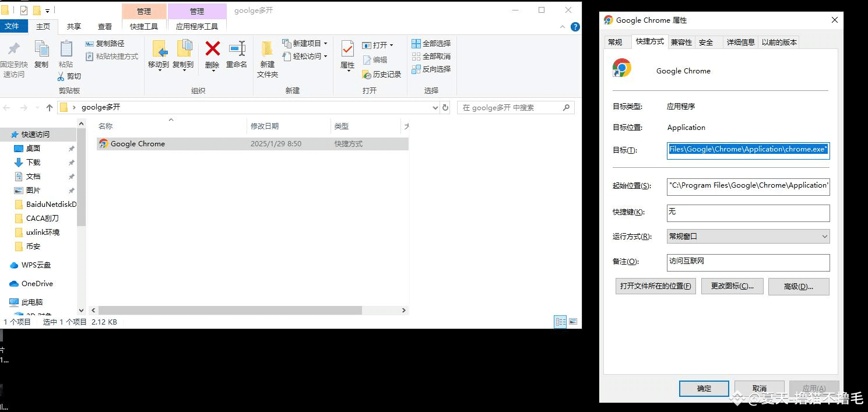Image resolution: width=868 pixels, height=412 pixels.
Task: Click Edit (编辑) in the ribbon
Action: pyautogui.click(x=375, y=60)
